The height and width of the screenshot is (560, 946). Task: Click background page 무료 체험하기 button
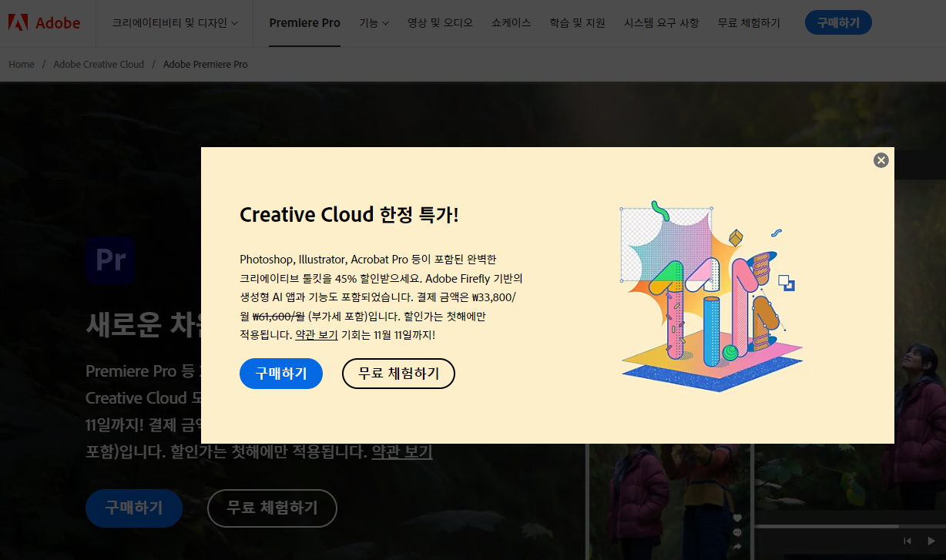click(x=272, y=508)
